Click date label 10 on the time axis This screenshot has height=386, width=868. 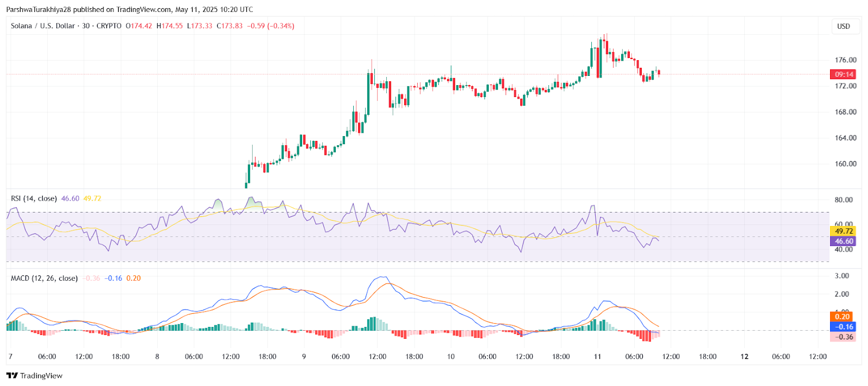click(x=451, y=357)
